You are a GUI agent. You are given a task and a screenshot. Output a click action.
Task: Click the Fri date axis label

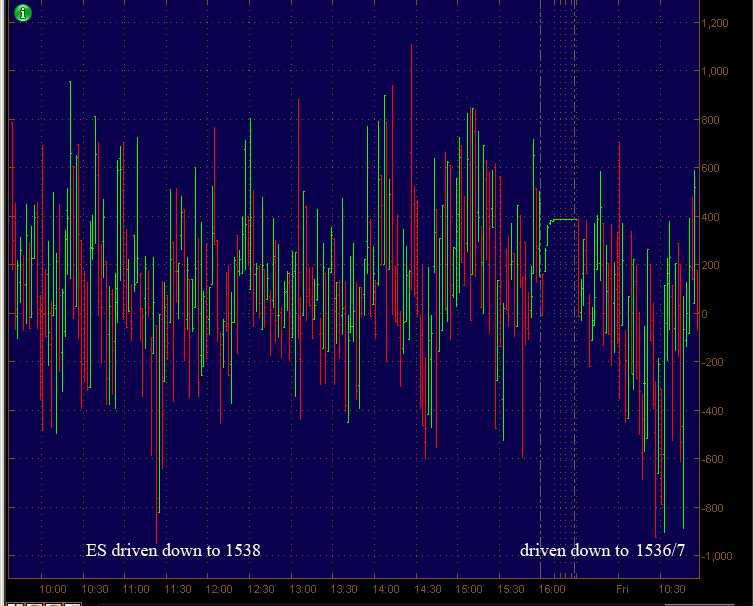[622, 589]
